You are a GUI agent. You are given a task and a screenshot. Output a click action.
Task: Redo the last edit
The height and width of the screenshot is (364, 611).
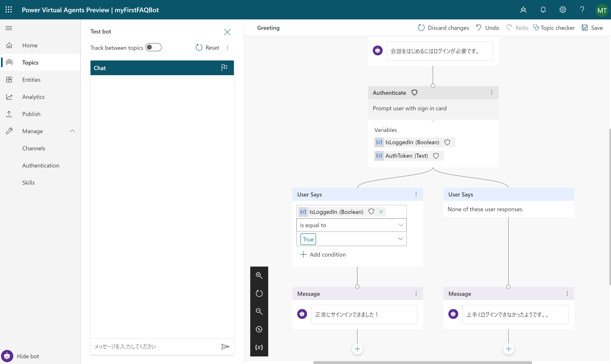pos(517,28)
